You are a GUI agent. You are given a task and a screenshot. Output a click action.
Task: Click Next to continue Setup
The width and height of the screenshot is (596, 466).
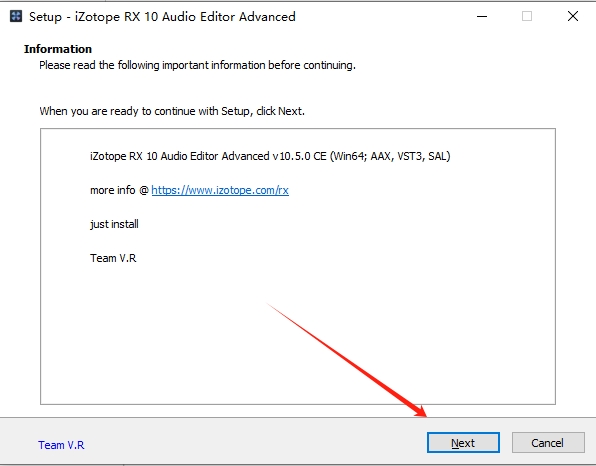[x=463, y=443]
